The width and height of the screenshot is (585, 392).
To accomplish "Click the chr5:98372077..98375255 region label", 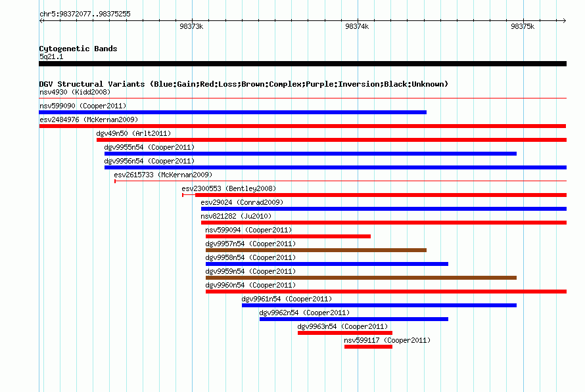I will tap(85, 14).
